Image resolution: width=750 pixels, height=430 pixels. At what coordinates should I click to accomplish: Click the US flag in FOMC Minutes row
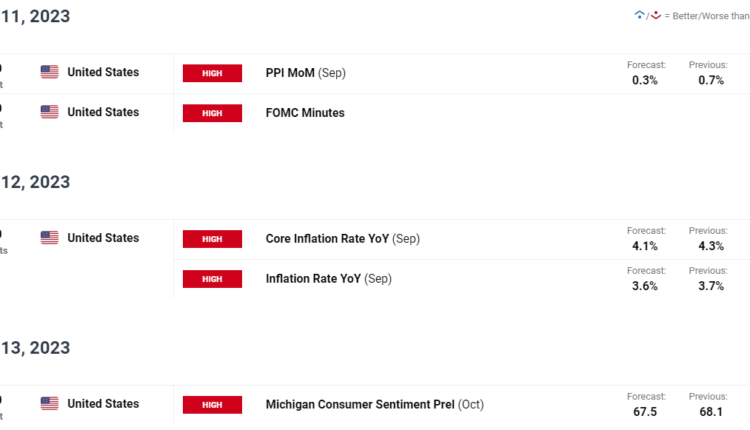(49, 112)
